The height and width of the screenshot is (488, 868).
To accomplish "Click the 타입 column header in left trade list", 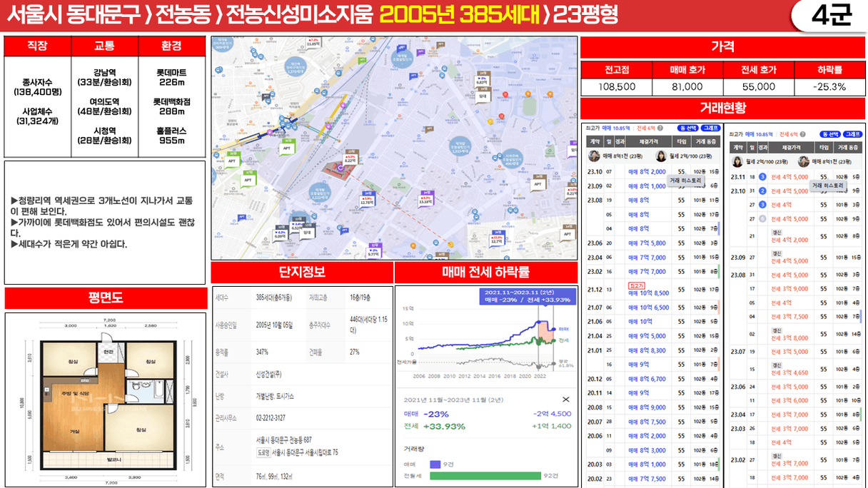I will point(681,141).
